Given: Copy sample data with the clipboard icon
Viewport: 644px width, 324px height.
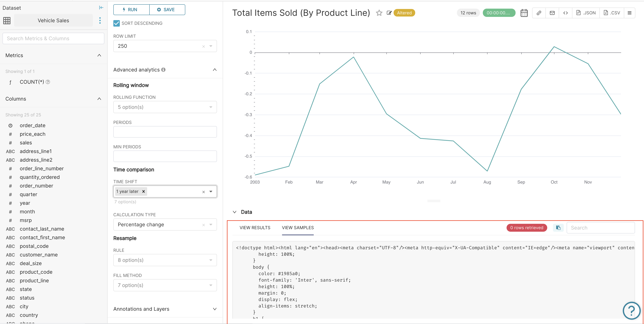Looking at the screenshot, I should [x=558, y=227].
